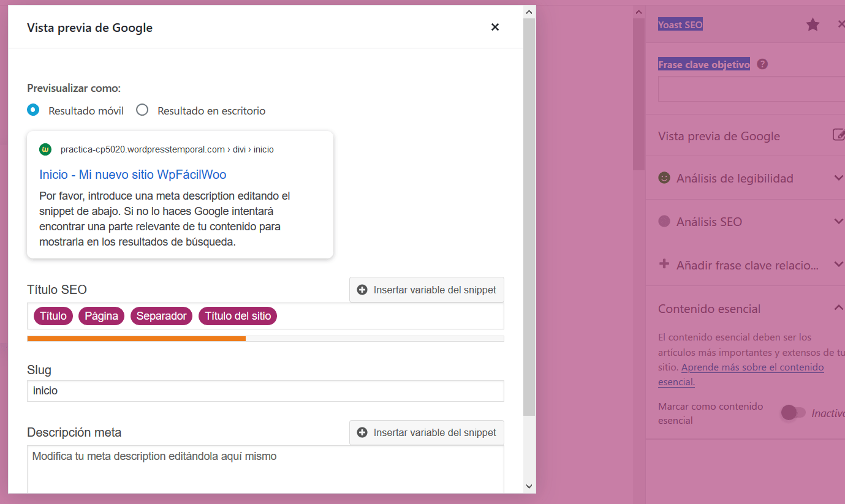Viewport: 845px width, 504px height.
Task: Click the Página variable tag
Action: pyautogui.click(x=102, y=316)
